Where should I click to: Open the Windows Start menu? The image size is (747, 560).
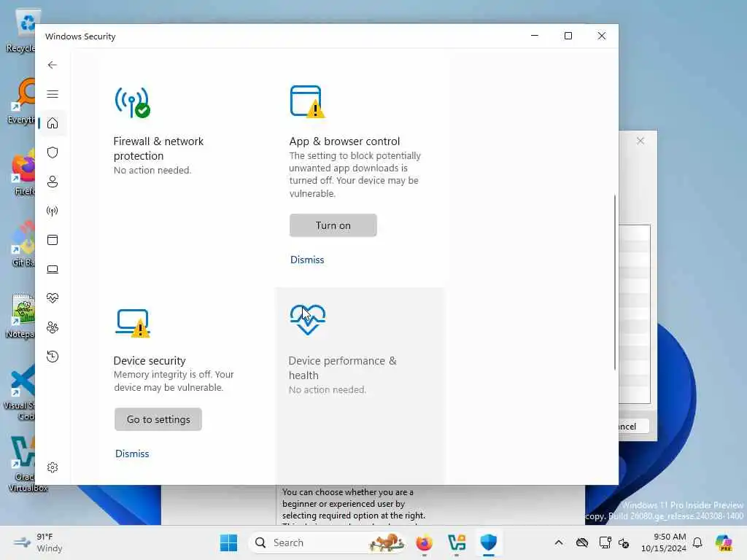[228, 542]
